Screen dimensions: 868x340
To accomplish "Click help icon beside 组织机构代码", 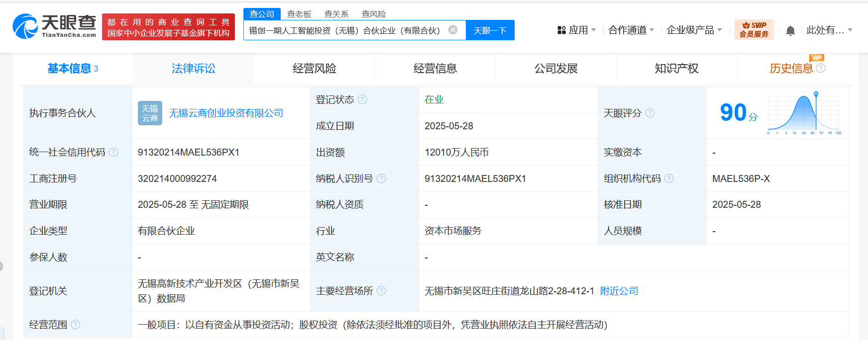I will [669, 178].
